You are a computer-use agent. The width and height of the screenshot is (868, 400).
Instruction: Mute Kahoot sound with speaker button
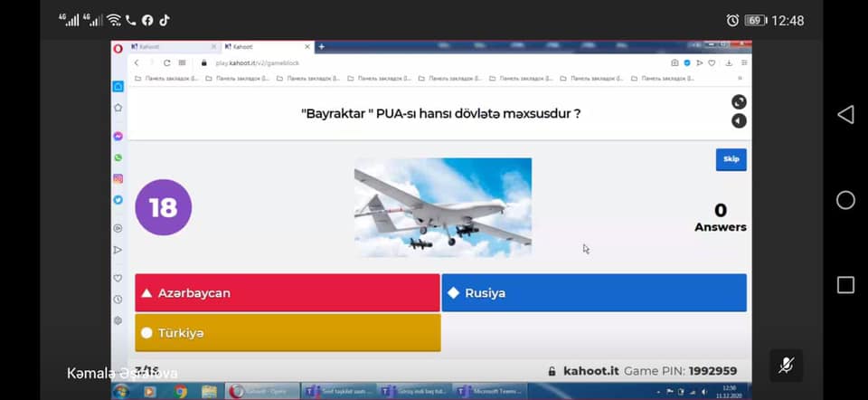pyautogui.click(x=739, y=120)
